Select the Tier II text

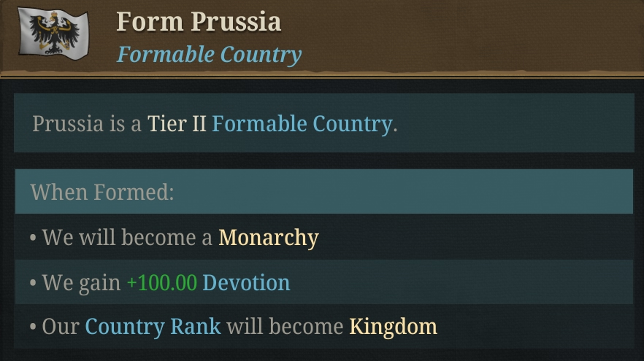tap(177, 123)
